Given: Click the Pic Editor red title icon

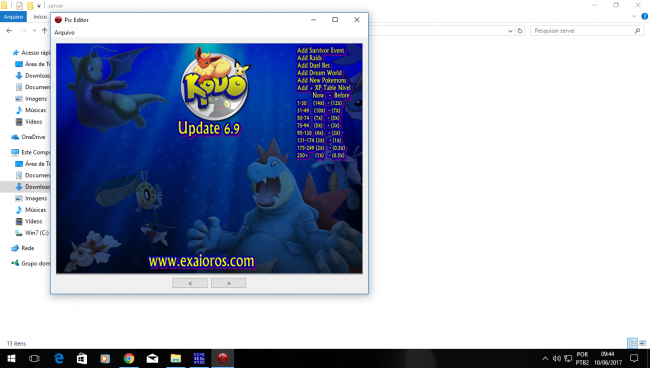Looking at the screenshot, I should pos(58,19).
